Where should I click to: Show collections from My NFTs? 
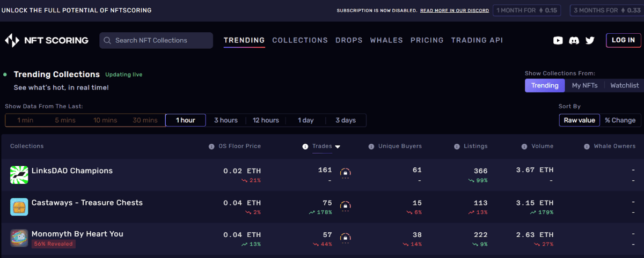(x=584, y=85)
